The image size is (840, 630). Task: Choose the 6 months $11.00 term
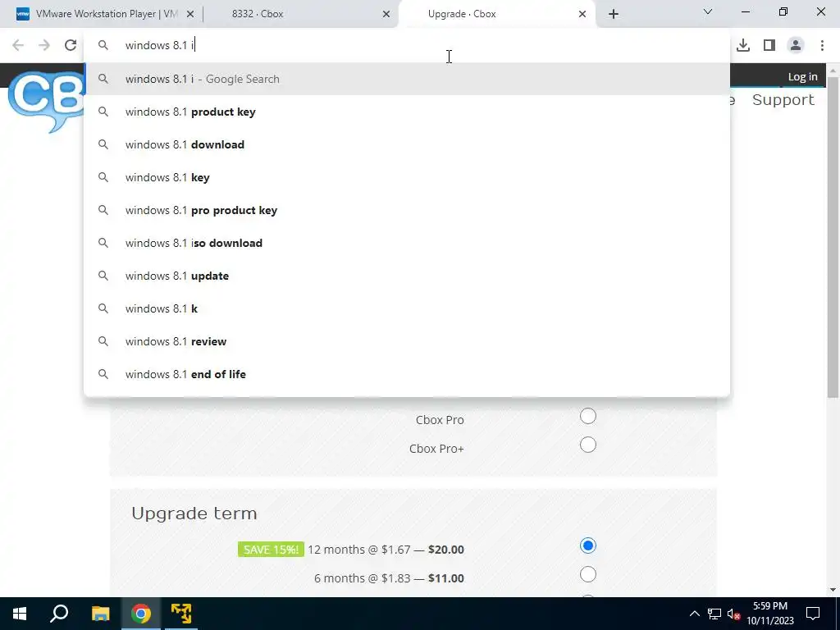click(587, 574)
